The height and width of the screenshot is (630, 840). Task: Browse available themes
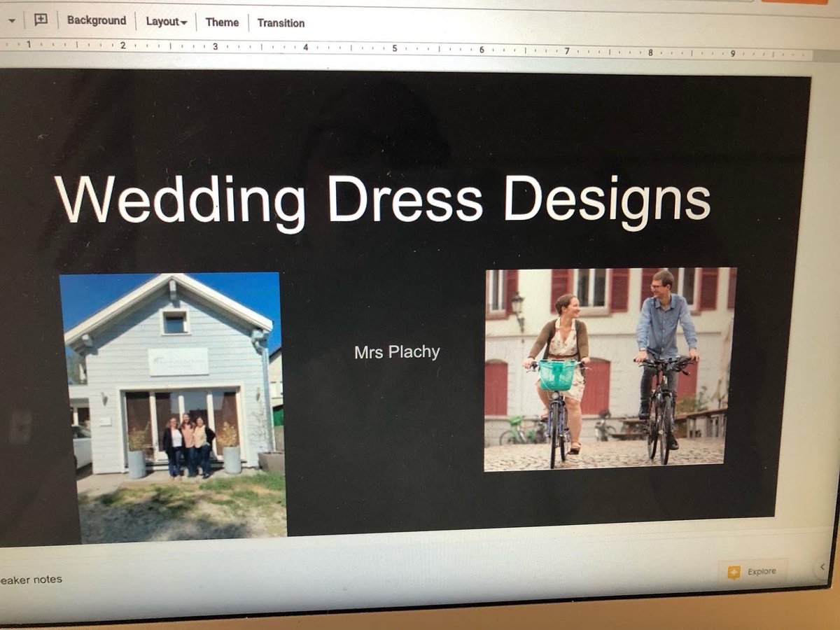click(222, 22)
